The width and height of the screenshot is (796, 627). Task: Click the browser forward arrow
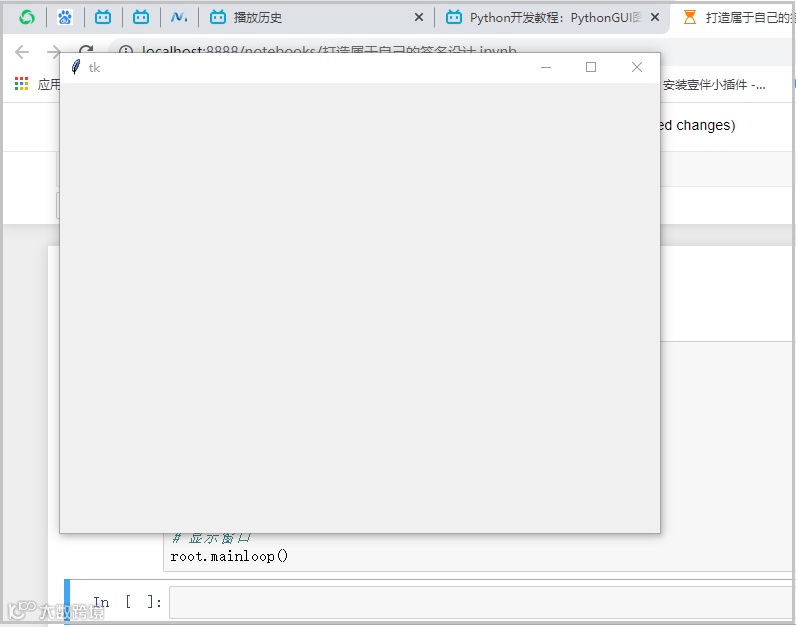coord(53,52)
